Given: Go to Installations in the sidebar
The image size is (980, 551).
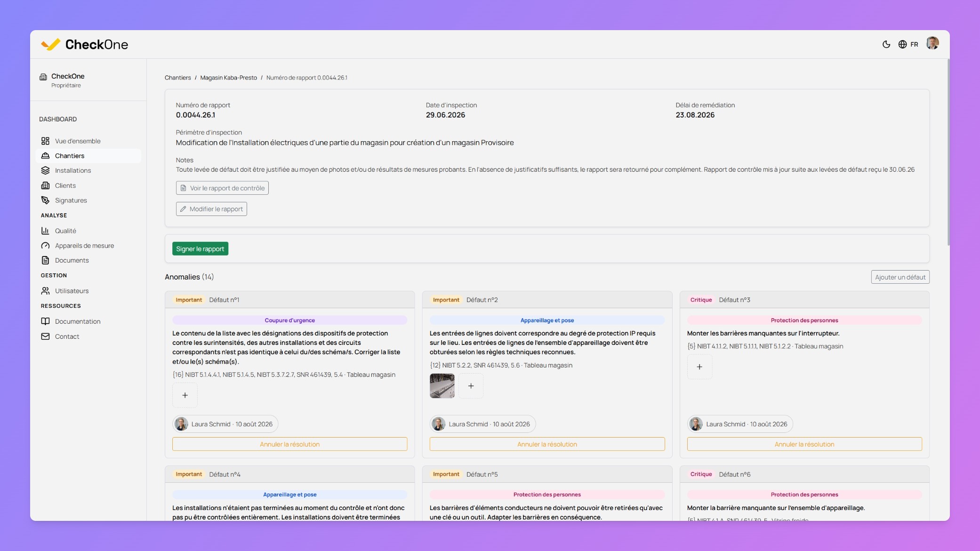Looking at the screenshot, I should (x=88, y=170).
